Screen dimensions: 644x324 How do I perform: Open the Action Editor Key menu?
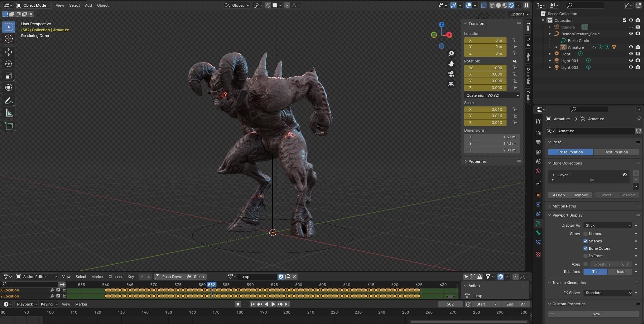[x=131, y=277]
